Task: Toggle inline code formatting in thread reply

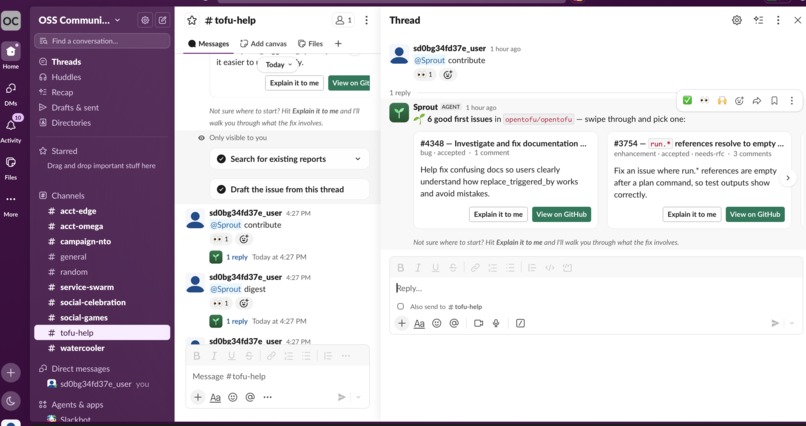Action: pyautogui.click(x=550, y=268)
